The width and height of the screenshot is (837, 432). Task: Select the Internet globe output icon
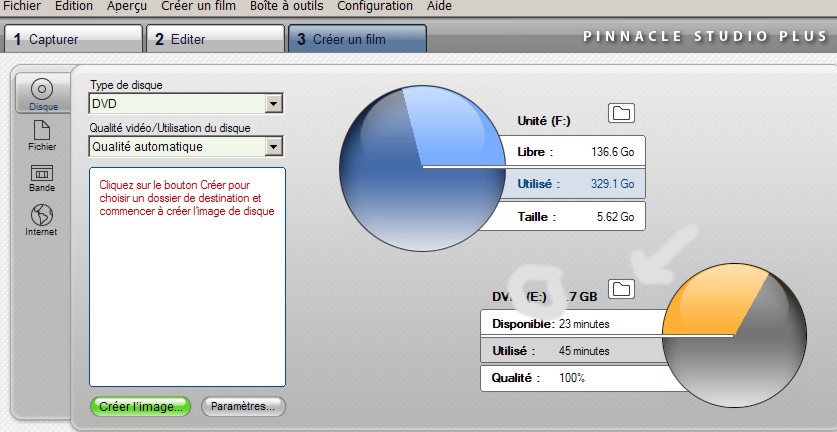click(x=42, y=220)
